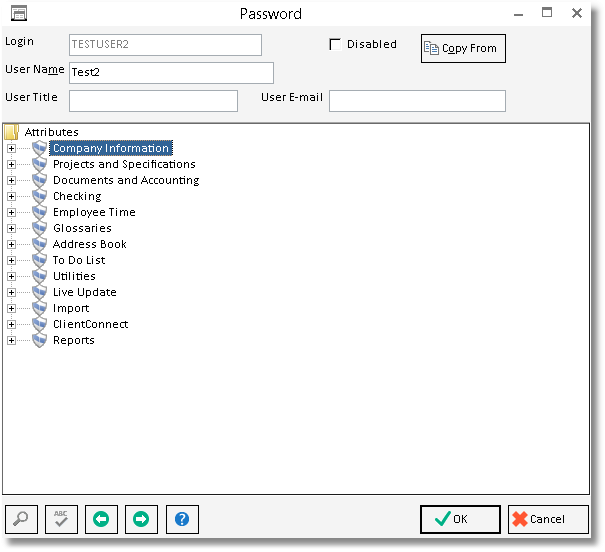
Task: Click the shield icon beside Live Update
Action: click(39, 292)
